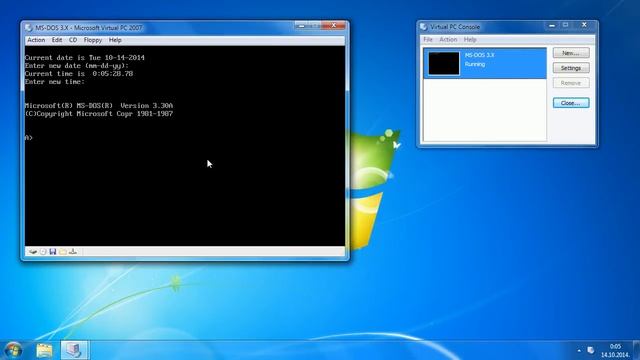Screen dimensions: 640x360
Task: Minimize the MS-DOS 3.X Virtual PC window
Action: coord(302,26)
